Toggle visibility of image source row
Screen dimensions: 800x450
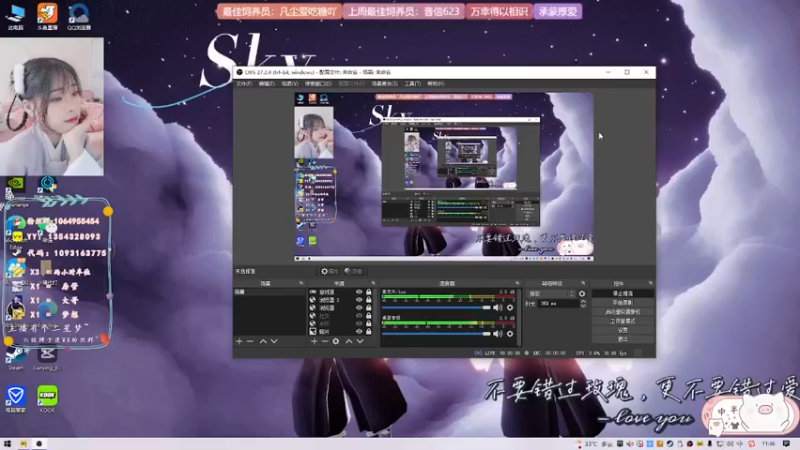tap(359, 332)
